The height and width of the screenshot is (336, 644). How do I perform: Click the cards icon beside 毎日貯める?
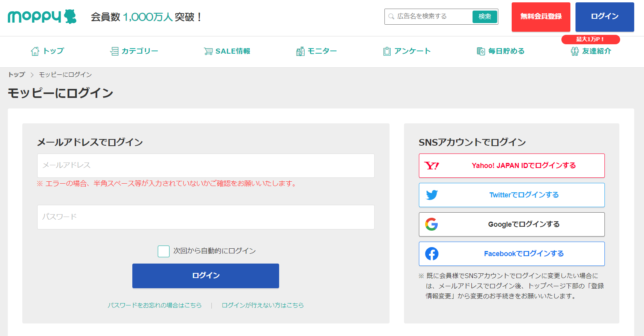(x=481, y=51)
